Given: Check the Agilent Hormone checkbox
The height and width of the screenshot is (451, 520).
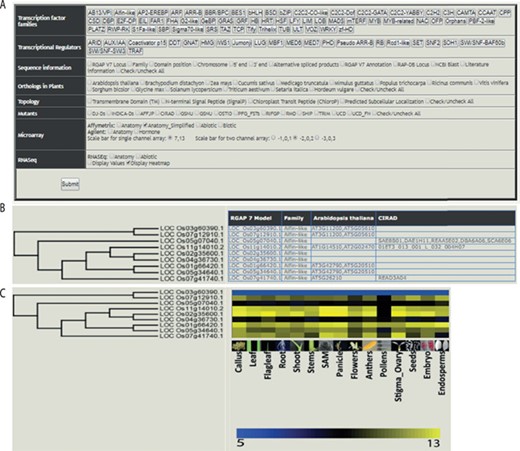Looking at the screenshot, I should click(137, 132).
